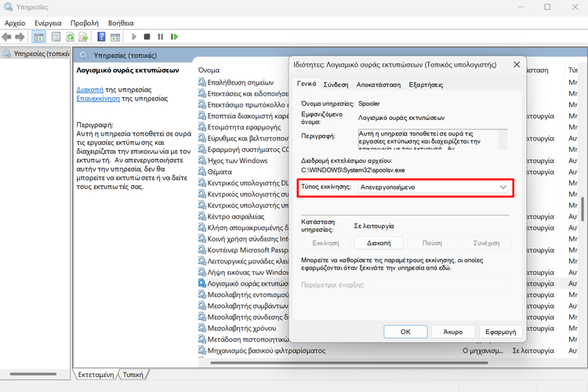This screenshot has height=392, width=588.
Task: Click the Επανεκκίνηση service link
Action: [x=98, y=99]
